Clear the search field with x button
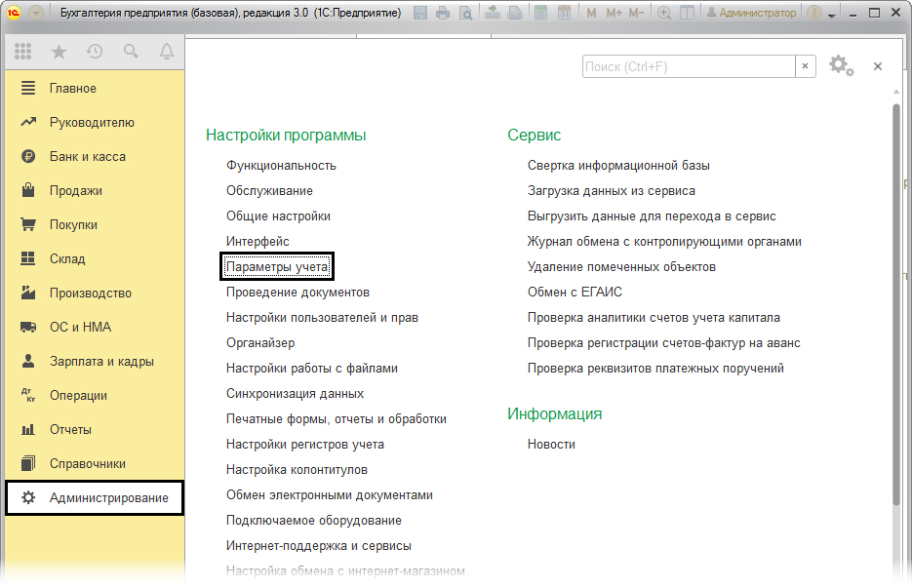 click(805, 66)
